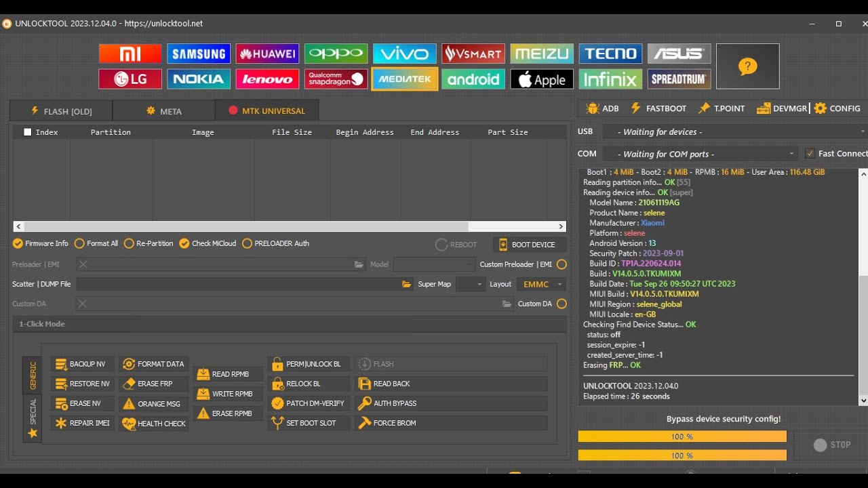Viewport: 868px width, 488px height.
Task: Select the Tecno brand icon
Action: (611, 54)
